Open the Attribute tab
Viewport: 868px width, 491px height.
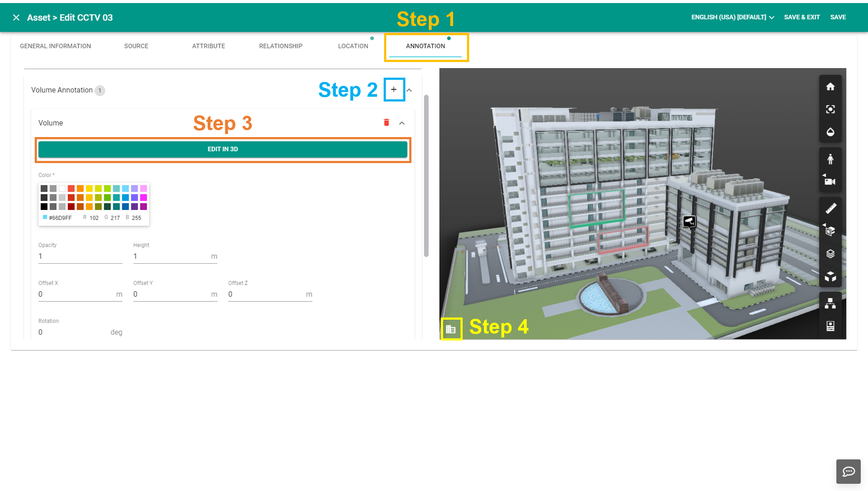coord(209,46)
